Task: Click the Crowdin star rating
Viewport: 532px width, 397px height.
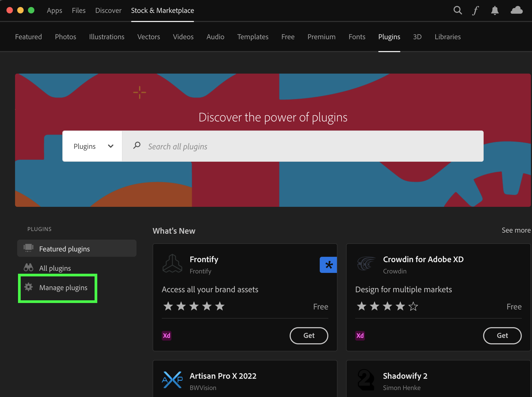Action: pos(387,306)
